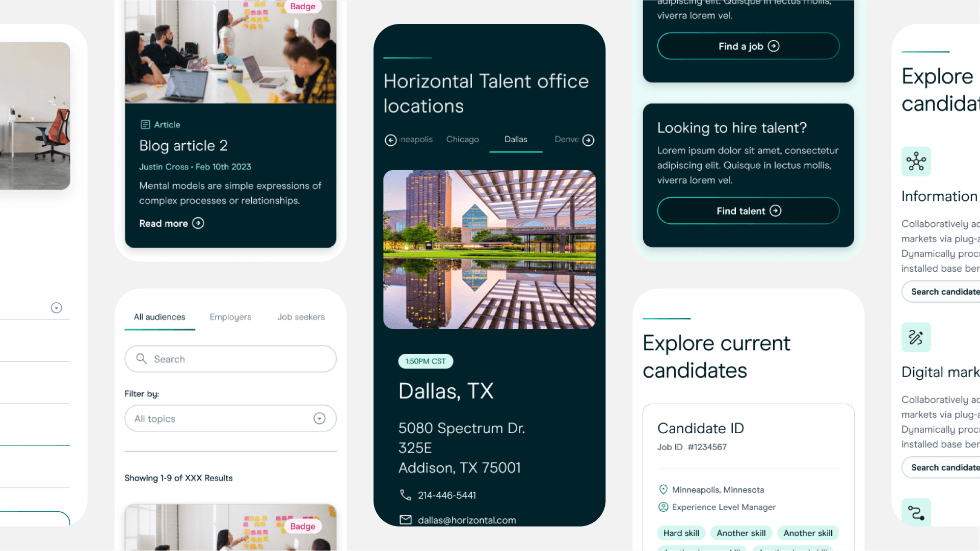Click the phone icon beside 214-446-5441
Image resolution: width=980 pixels, height=551 pixels.
tap(405, 495)
